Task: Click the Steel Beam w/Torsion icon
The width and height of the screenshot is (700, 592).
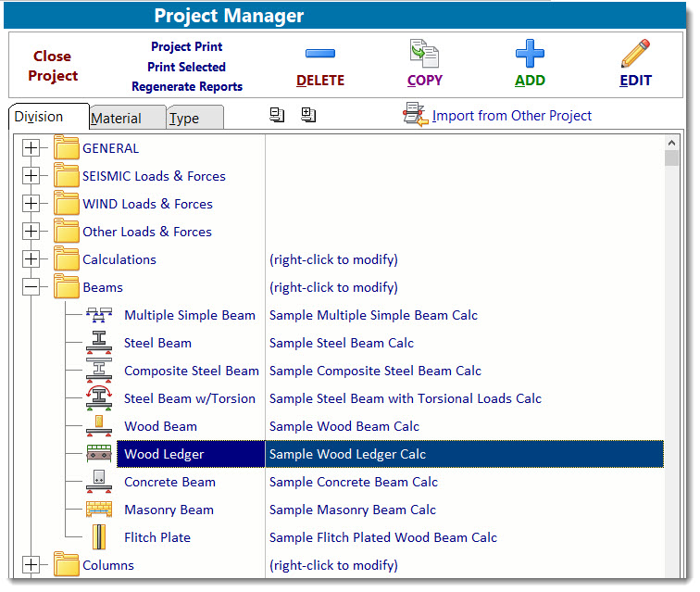Action: [98, 398]
